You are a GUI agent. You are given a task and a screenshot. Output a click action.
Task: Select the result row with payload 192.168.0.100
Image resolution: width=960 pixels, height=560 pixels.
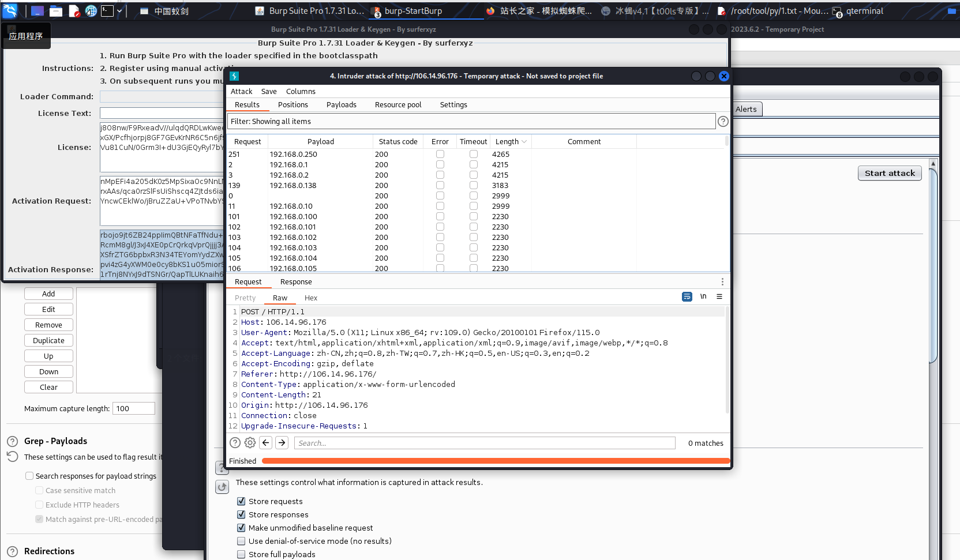click(x=476, y=216)
